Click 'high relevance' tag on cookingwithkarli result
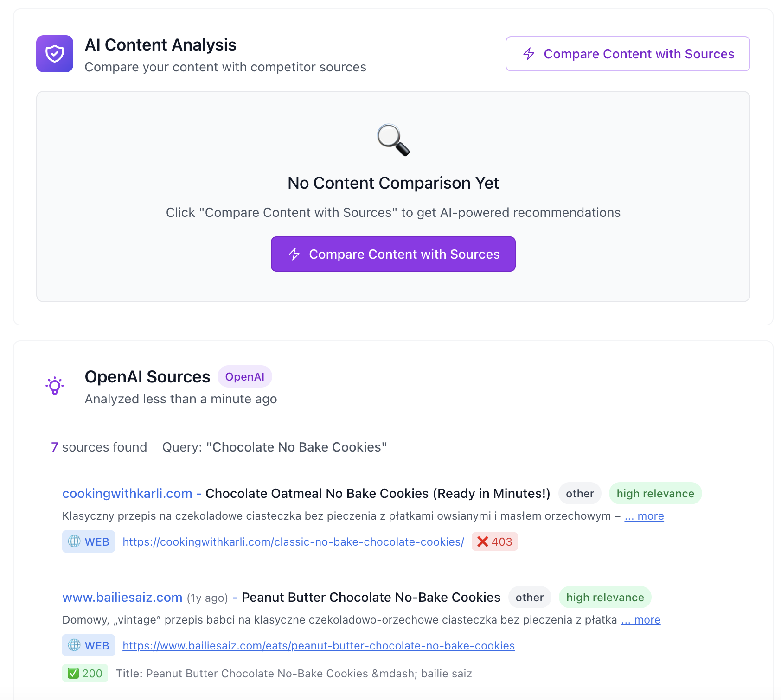 655,493
